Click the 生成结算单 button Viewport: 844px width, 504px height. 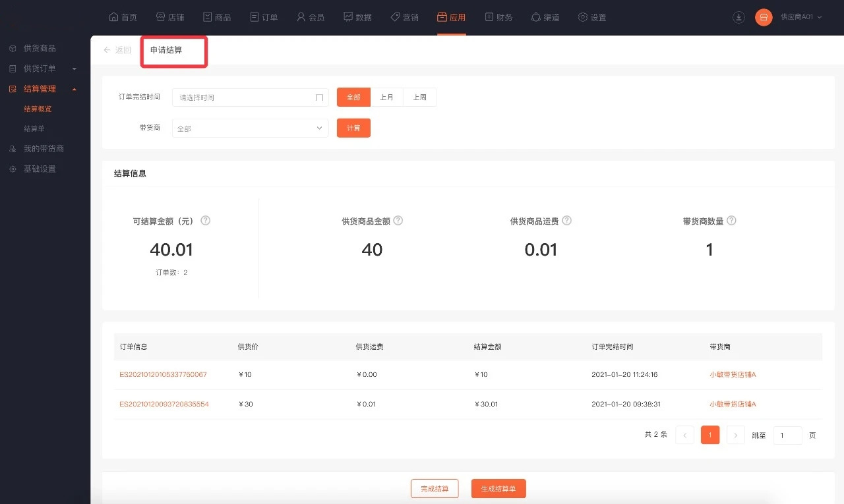coord(498,489)
